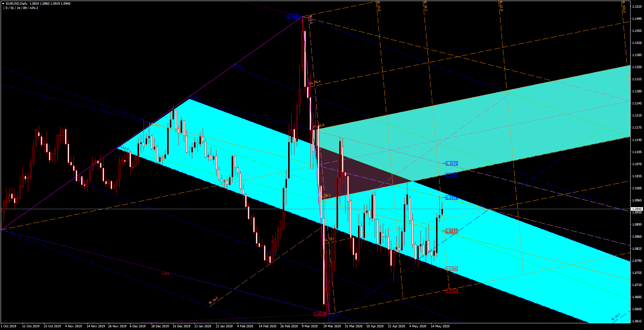Click the 4 May 2020 date label
This screenshot has height=330, width=644.
click(417, 326)
